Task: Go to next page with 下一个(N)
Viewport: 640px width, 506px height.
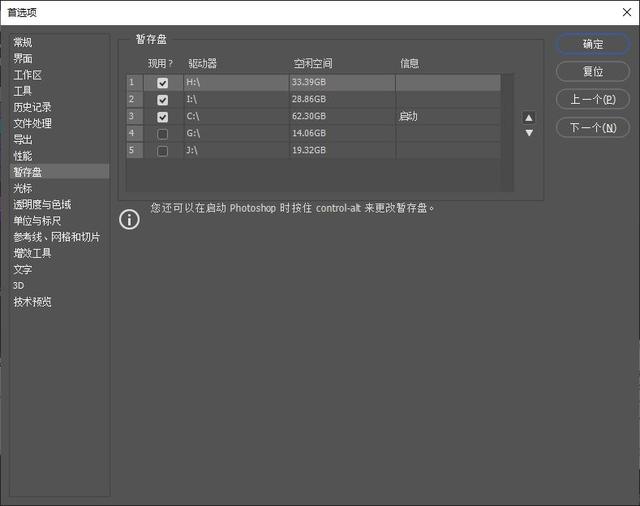Action: pos(592,128)
